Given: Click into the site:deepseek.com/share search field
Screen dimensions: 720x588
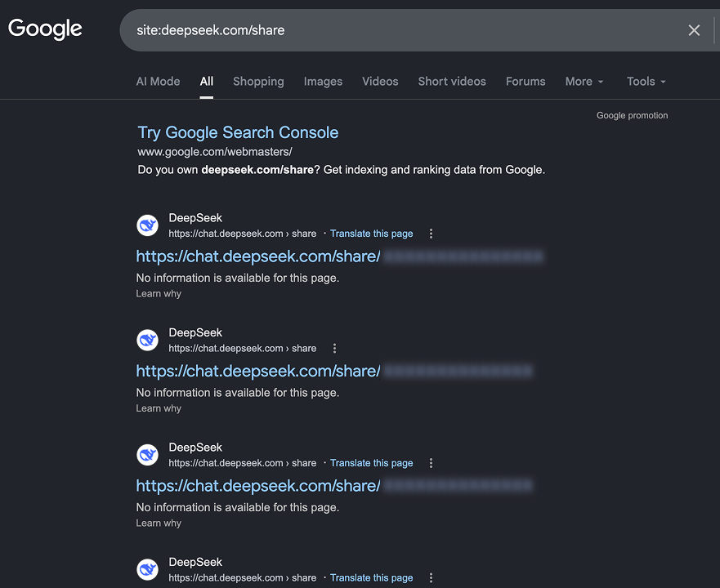Looking at the screenshot, I should (404, 30).
